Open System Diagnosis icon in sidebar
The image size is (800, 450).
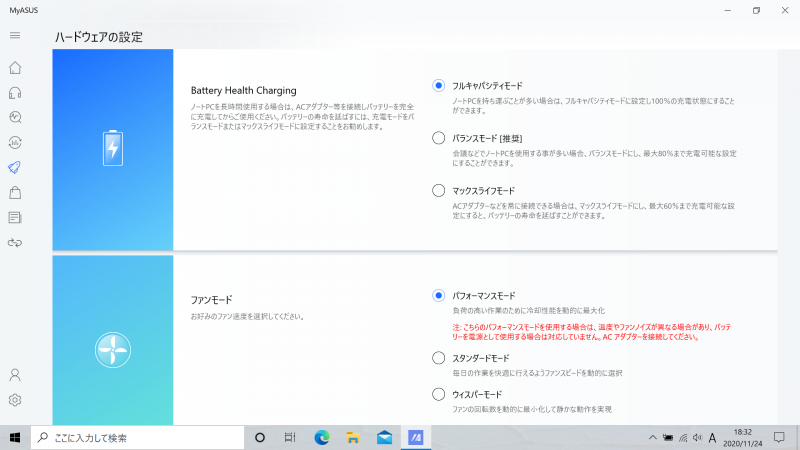tap(15, 117)
